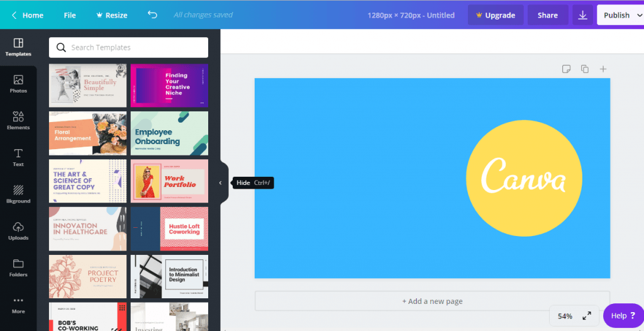Select the Floral Arrangement template

tap(88, 133)
